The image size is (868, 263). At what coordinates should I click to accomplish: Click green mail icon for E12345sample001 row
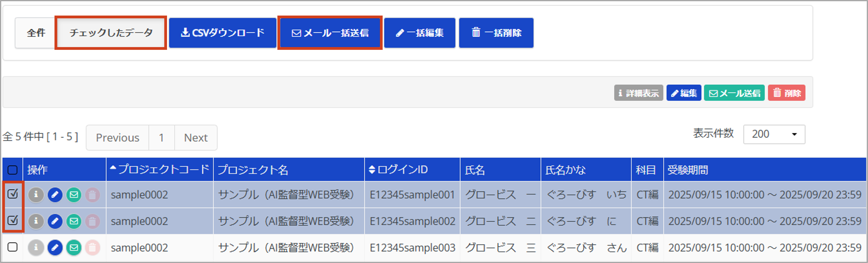click(74, 195)
